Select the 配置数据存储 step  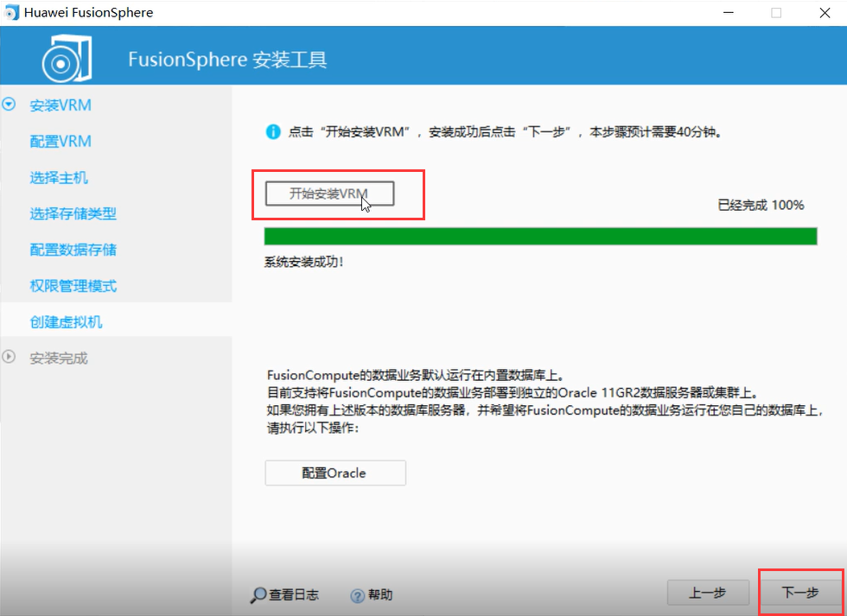pos(73,250)
